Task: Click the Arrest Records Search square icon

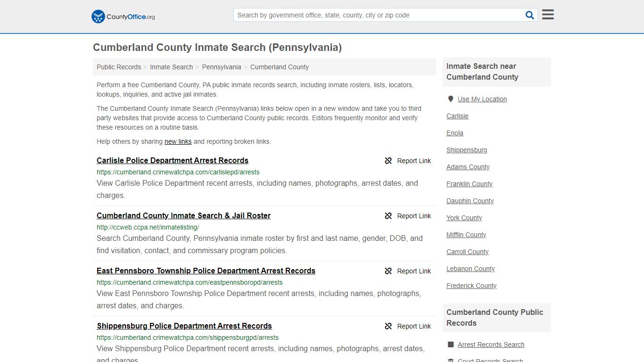Action: point(450,345)
